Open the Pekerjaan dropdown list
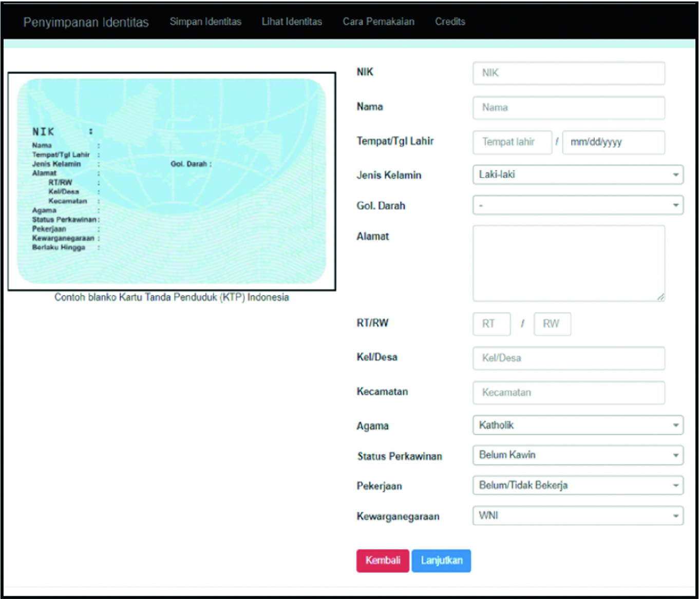This screenshot has height=599, width=700. [x=578, y=486]
